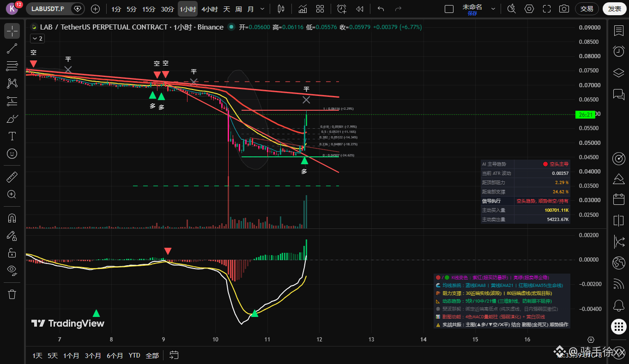Pick the ruler measure tool
Screen dimensions: 629x364
(12, 177)
